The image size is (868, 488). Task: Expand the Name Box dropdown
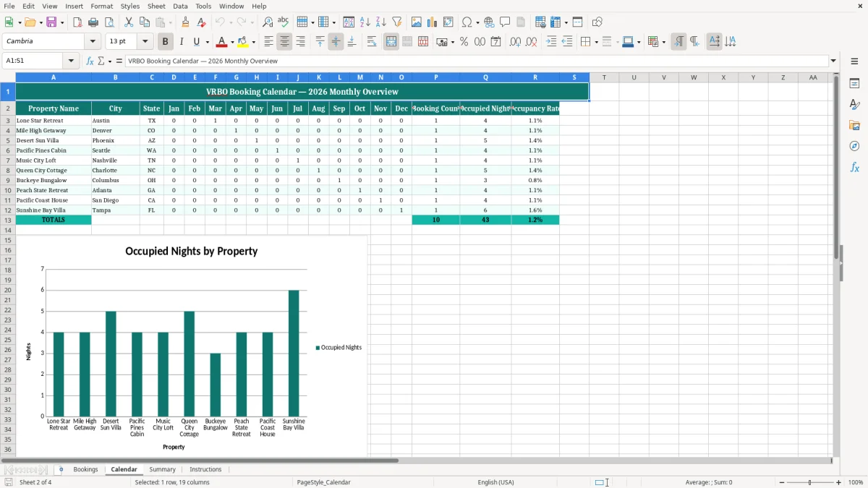coord(71,61)
